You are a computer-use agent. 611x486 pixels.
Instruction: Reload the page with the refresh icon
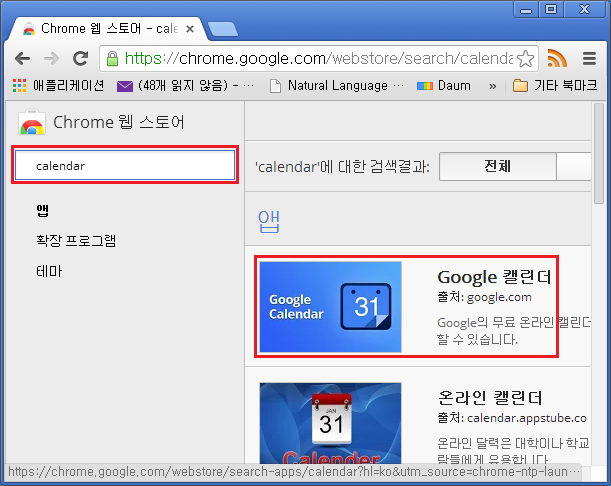click(x=81, y=58)
